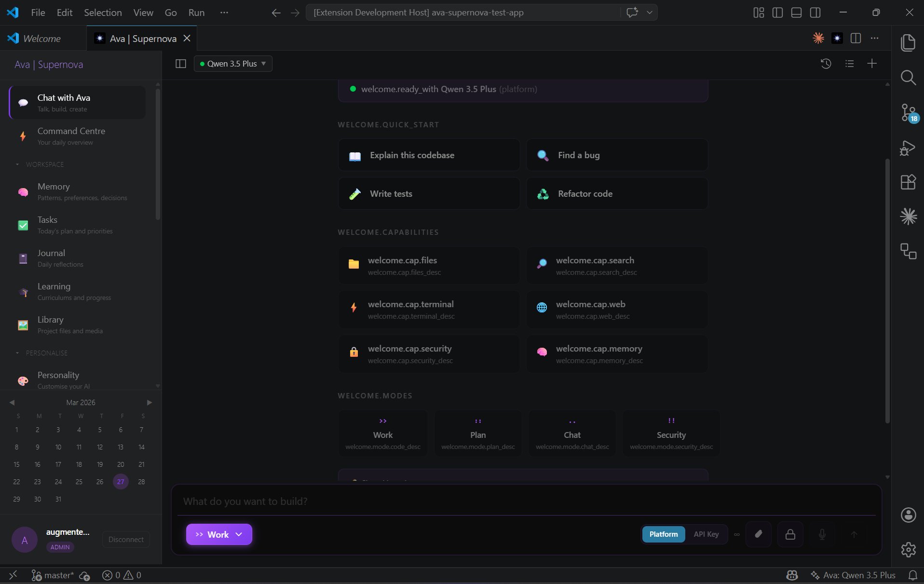Open chat history with the clock icon

click(826, 64)
